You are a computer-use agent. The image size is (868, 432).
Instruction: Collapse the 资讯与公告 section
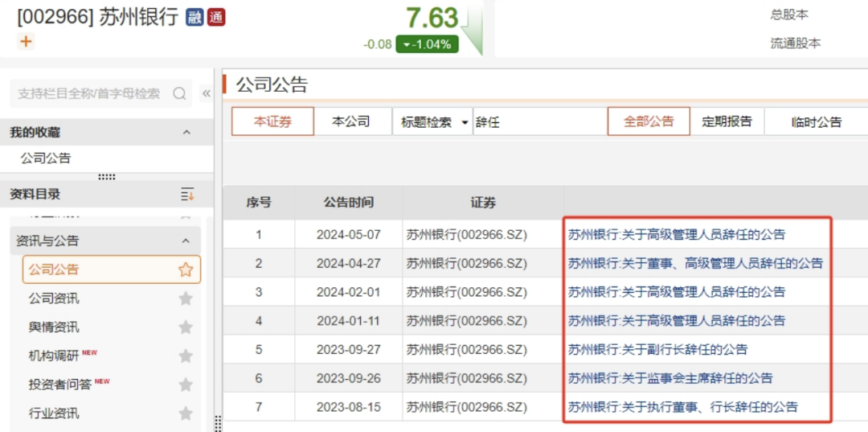186,241
